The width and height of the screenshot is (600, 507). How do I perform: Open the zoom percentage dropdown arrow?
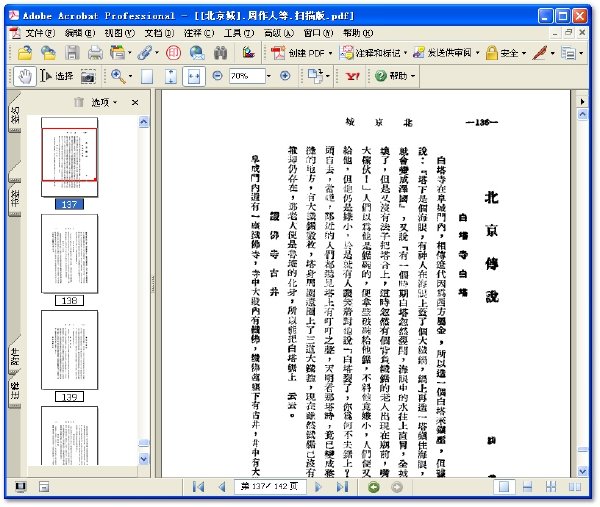pyautogui.click(x=268, y=76)
